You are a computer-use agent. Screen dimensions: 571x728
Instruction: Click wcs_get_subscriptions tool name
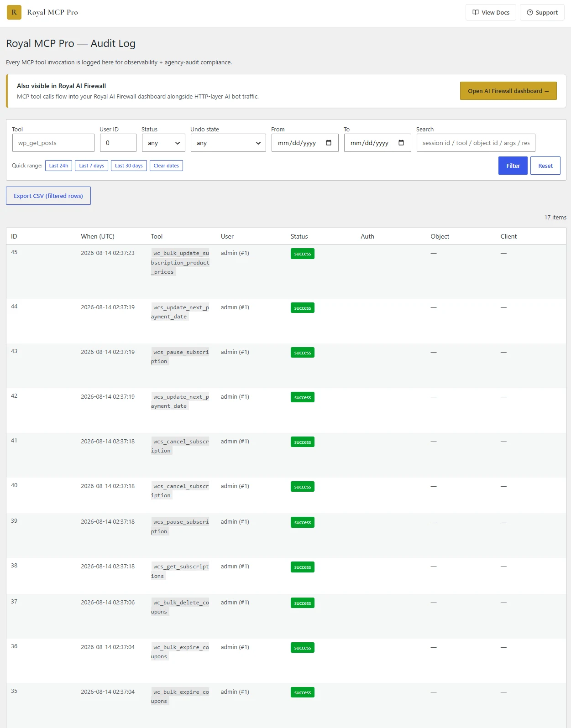tap(180, 571)
